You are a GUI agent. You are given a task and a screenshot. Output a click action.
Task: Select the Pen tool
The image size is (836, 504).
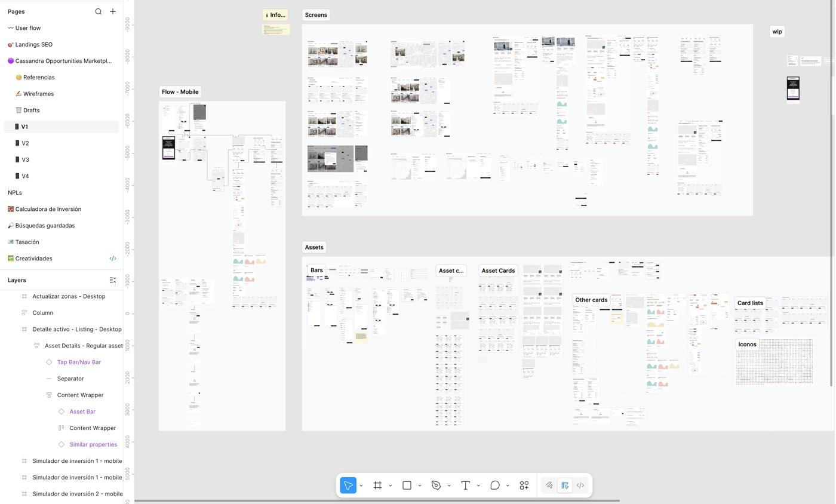click(x=436, y=485)
